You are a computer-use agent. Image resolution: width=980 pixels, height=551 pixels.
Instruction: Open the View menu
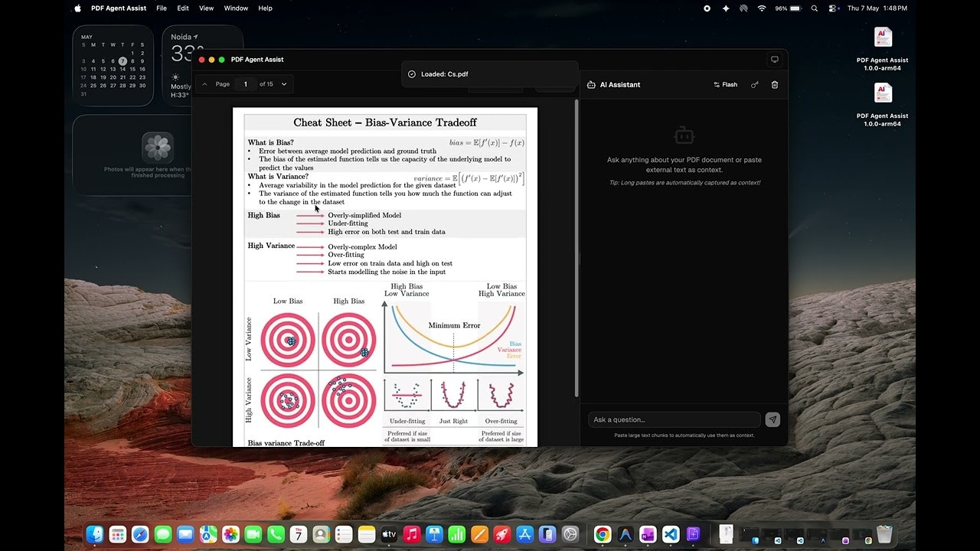coord(207,8)
